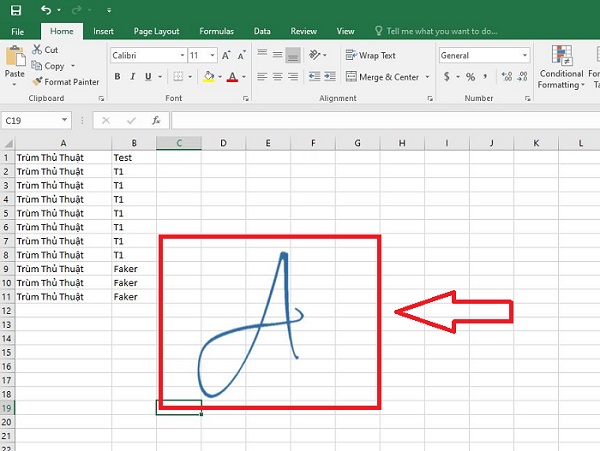The width and height of the screenshot is (600, 451).
Task: Click the Insert Function fx icon
Action: [155, 120]
